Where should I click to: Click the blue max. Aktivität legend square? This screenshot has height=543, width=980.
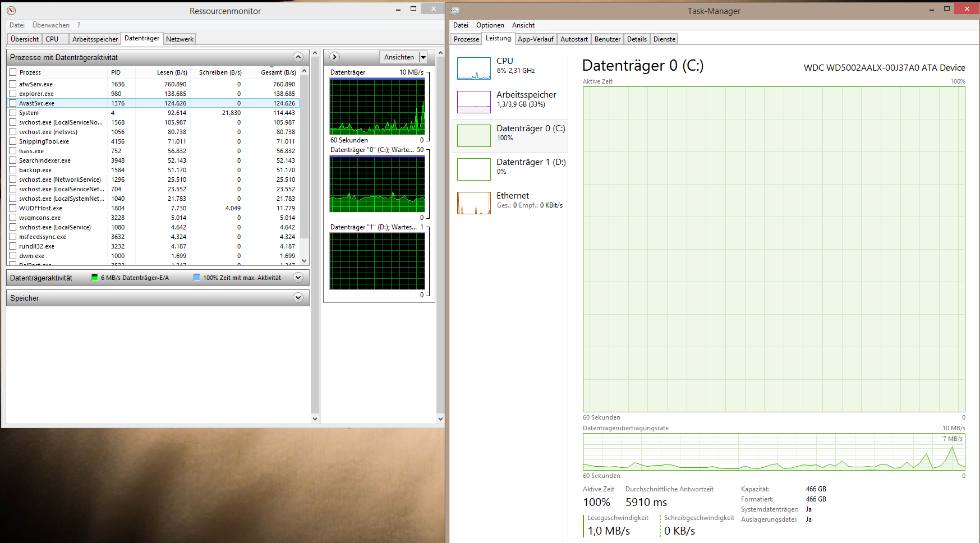pos(197,278)
